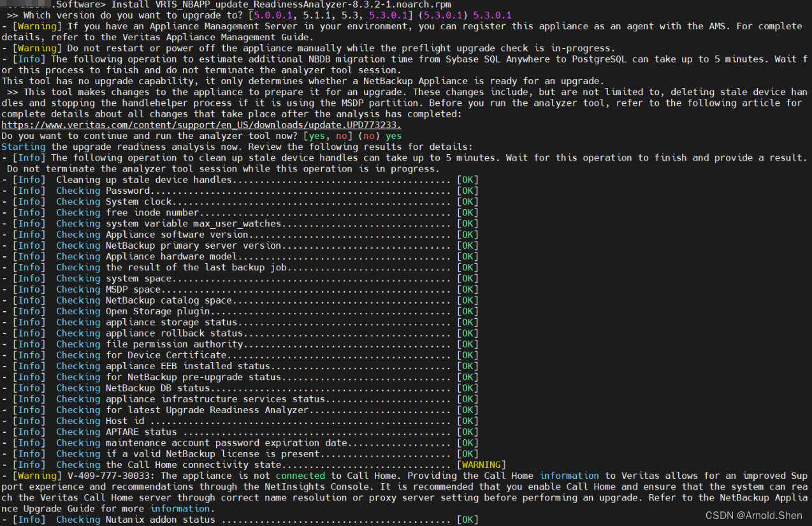Click the 'Checking system space' line
The height and width of the screenshot is (526, 812).
click(240, 279)
